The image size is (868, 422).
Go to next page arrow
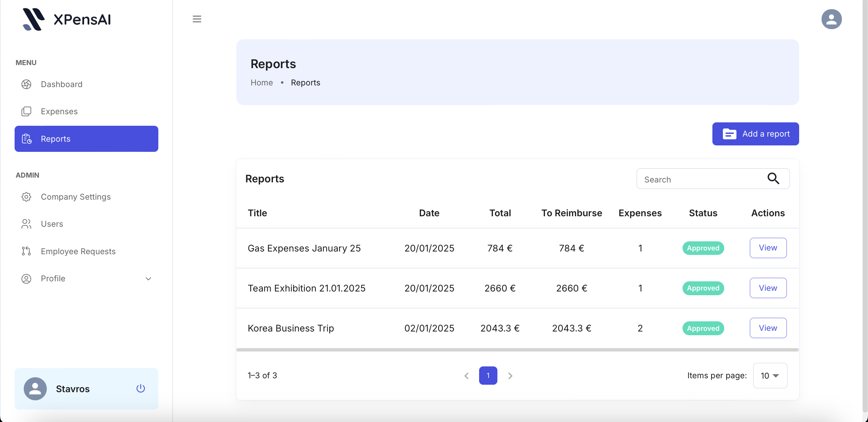point(510,376)
